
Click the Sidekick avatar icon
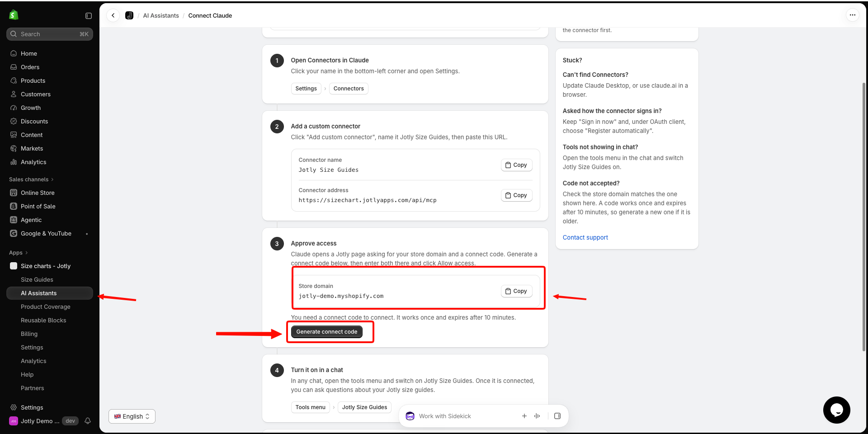[x=410, y=416]
